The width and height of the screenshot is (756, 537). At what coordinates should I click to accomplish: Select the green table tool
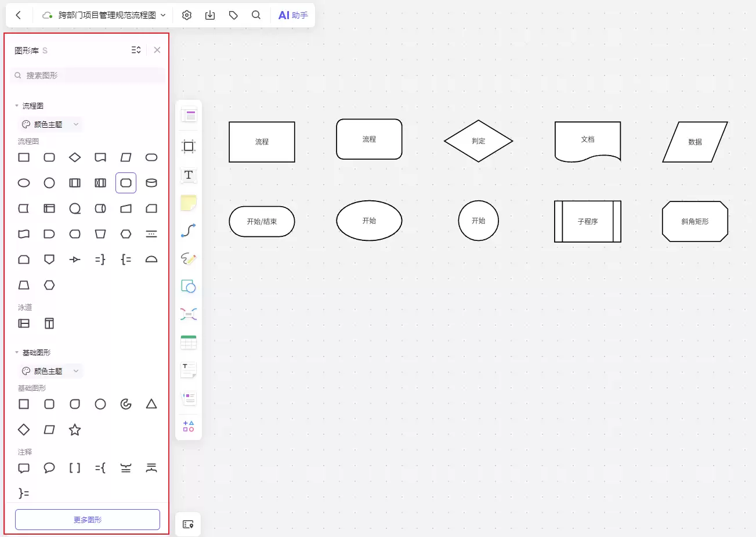(x=189, y=342)
